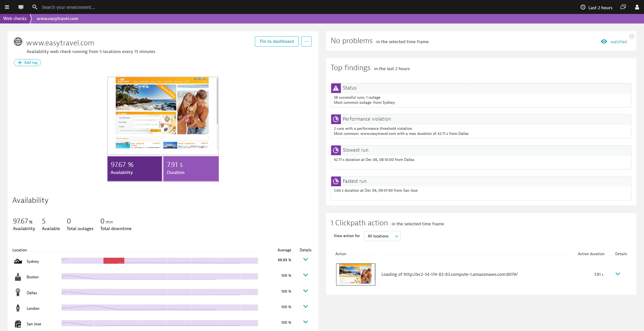This screenshot has width=644, height=331.
Task: Toggle the watched eye indicator
Action: click(614, 42)
